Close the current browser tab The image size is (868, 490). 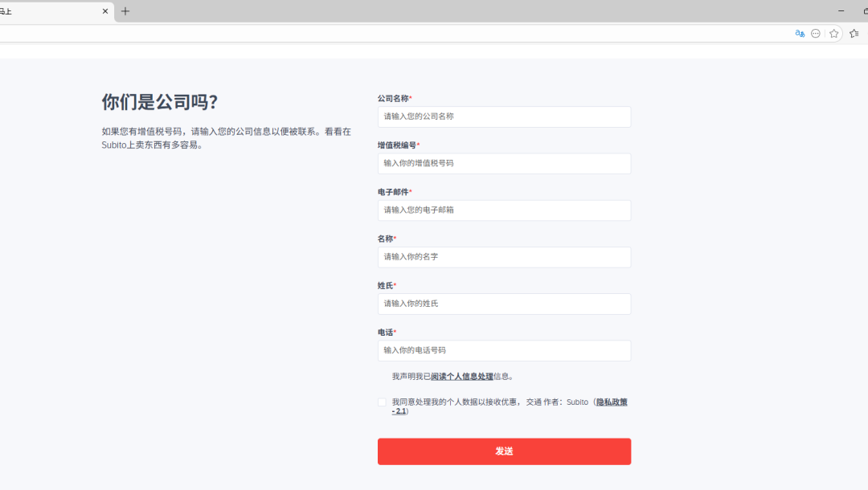pyautogui.click(x=104, y=11)
